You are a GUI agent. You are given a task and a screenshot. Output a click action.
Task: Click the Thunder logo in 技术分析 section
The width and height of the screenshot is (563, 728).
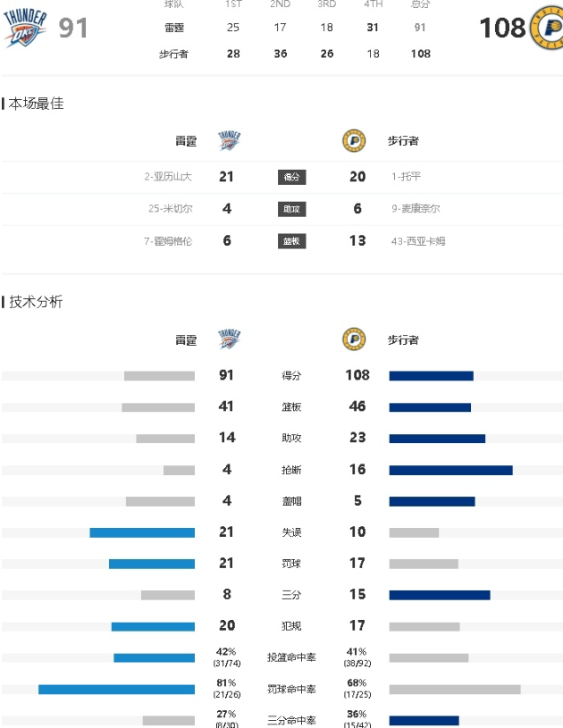229,339
